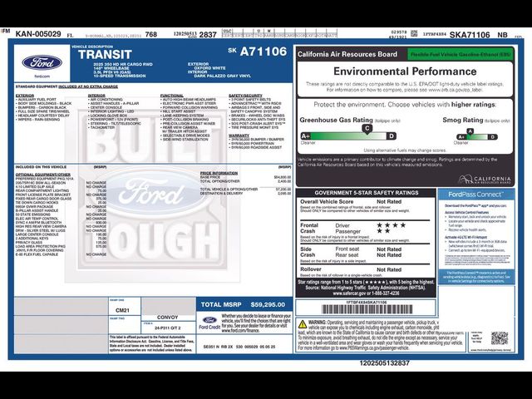Click the SKA71106 text beside NB

pyautogui.click(x=470, y=35)
